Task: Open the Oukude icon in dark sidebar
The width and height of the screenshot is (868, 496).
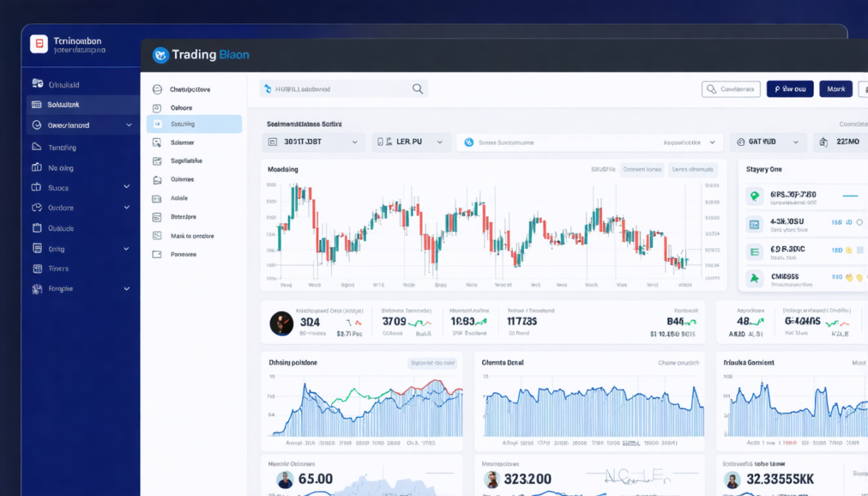Action: pyautogui.click(x=36, y=228)
